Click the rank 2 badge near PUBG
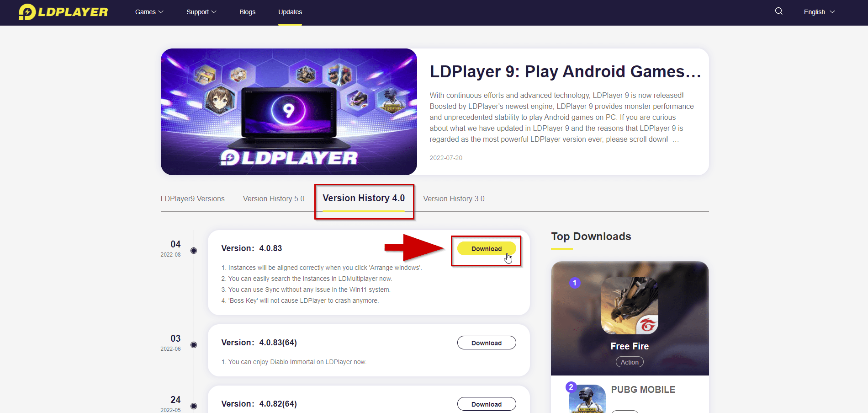This screenshot has width=868, height=413. (571, 387)
